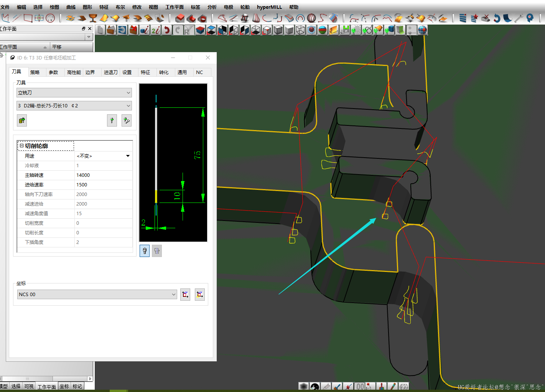Click the circle with center-point tool icon
This screenshot has width=545, height=392.
(x=39, y=18)
